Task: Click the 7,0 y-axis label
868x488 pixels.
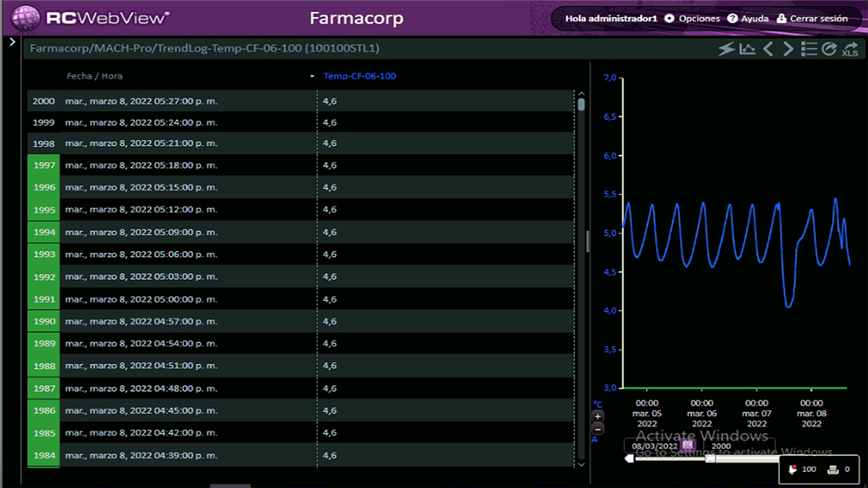Action: point(610,78)
